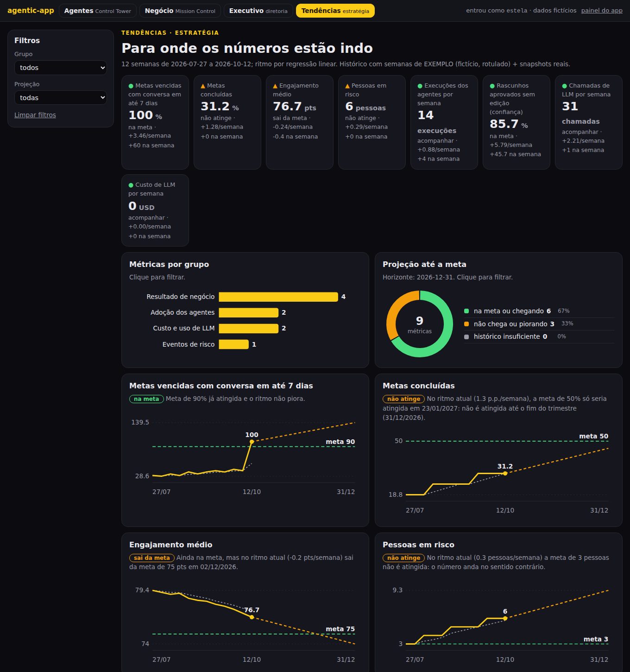Click green swatch for na meta ou chegando
The image size is (630, 672).
(466, 311)
